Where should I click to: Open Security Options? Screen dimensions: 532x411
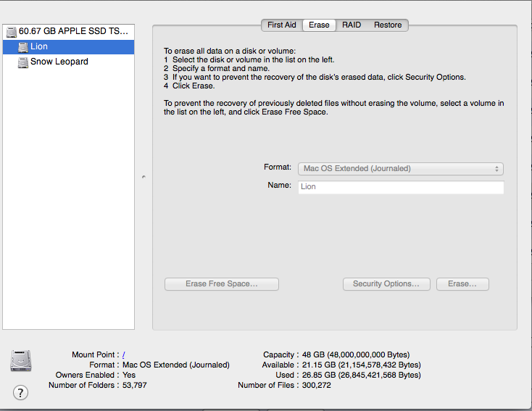pyautogui.click(x=386, y=284)
